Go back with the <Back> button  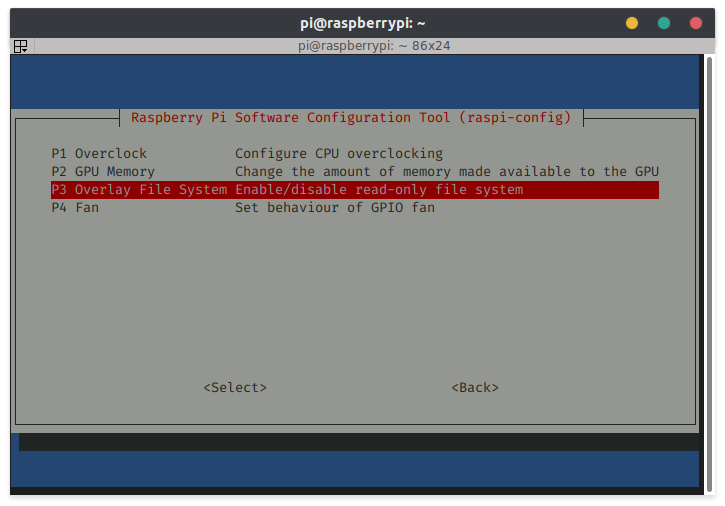pyautogui.click(x=475, y=388)
